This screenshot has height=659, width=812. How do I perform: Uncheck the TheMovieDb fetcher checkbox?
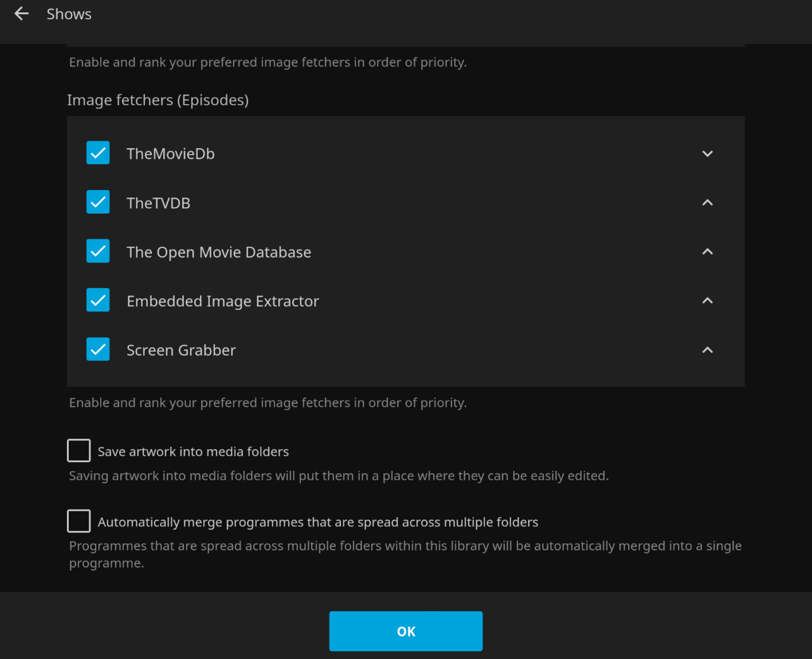[98, 153]
